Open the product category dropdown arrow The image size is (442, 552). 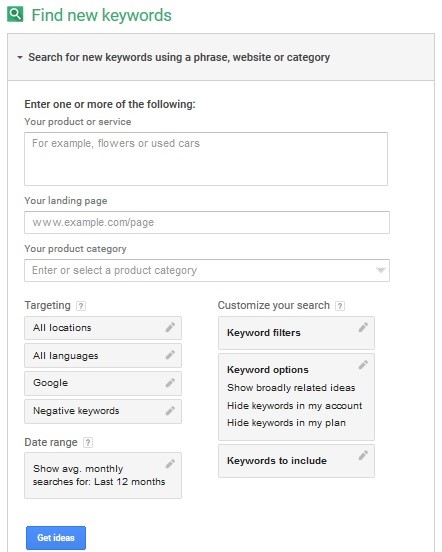(380, 270)
